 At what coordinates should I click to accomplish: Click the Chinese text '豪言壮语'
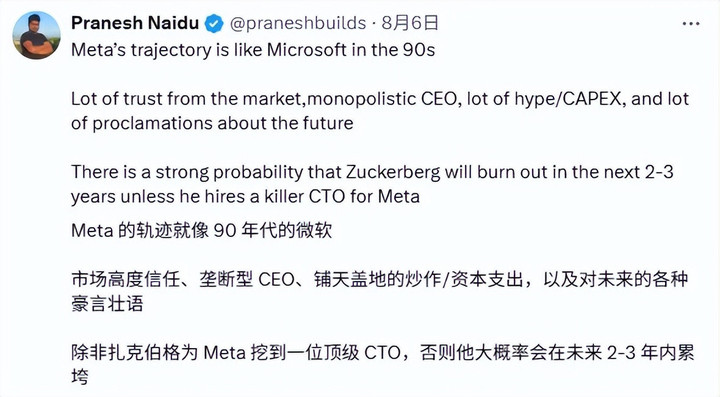pyautogui.click(x=107, y=304)
